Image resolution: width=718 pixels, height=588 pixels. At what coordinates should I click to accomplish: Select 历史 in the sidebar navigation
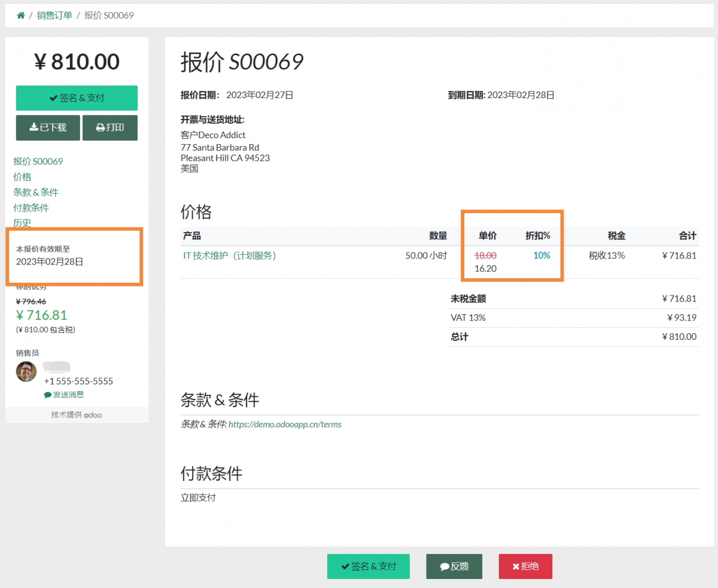click(x=22, y=223)
